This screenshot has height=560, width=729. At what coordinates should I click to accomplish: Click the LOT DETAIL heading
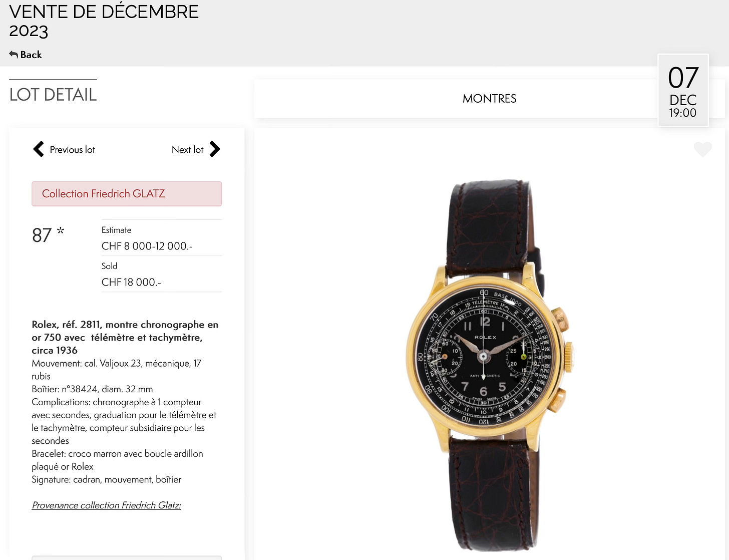point(53,95)
